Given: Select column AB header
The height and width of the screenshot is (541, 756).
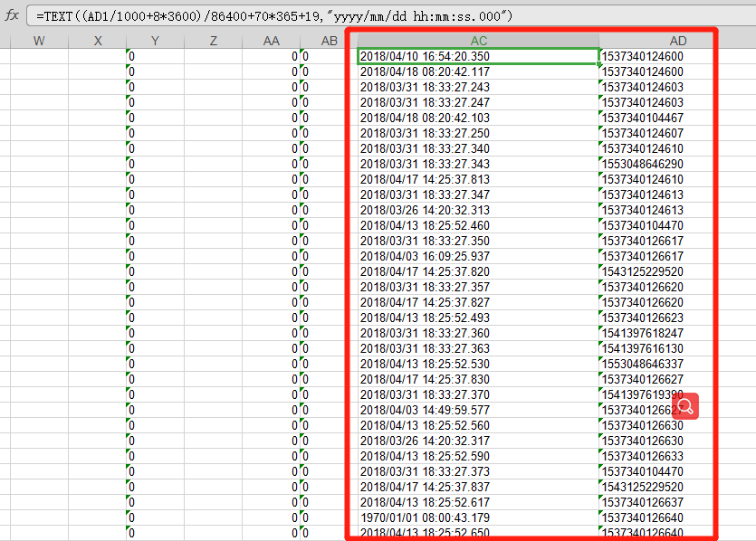Looking at the screenshot, I should (329, 41).
